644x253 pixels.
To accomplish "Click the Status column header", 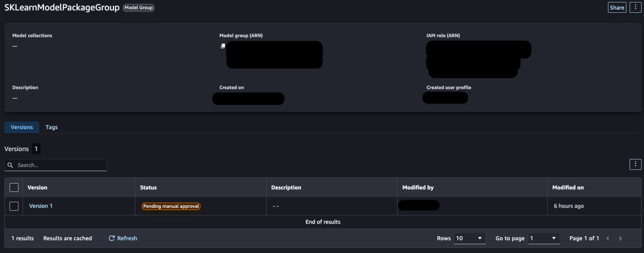I will (x=148, y=188).
